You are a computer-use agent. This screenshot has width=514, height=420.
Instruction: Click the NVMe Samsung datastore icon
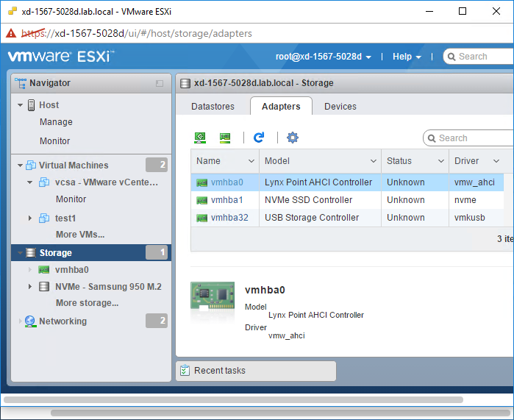point(44,287)
